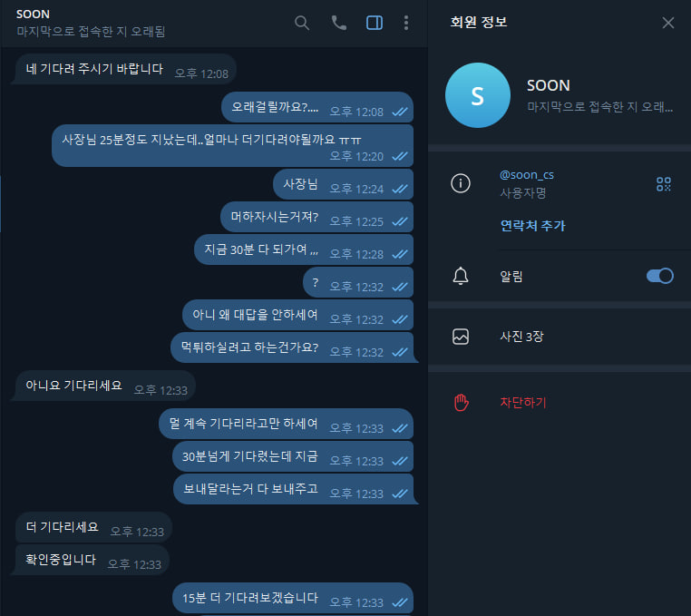Toggle the side info panel icon
This screenshot has width=691, height=616.
375,23
